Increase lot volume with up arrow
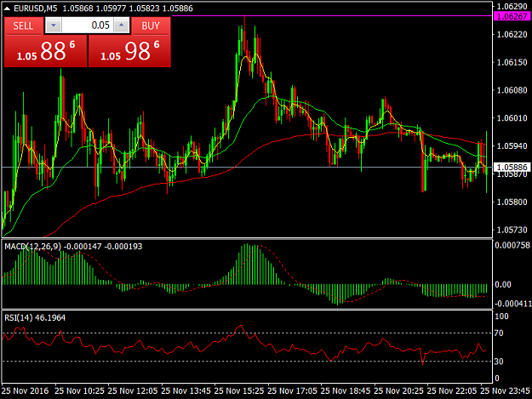Viewport: 532px width, 399px height. [x=122, y=26]
